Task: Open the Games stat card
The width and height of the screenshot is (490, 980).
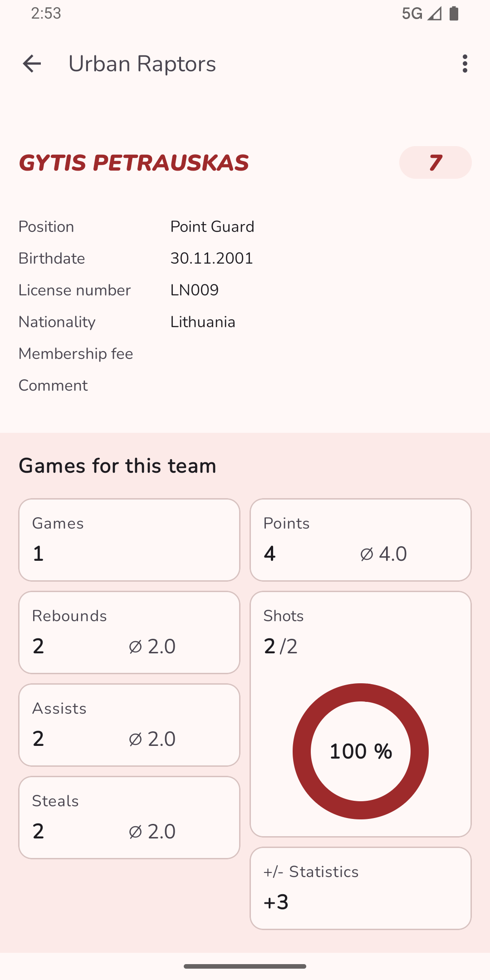Action: [x=129, y=540]
